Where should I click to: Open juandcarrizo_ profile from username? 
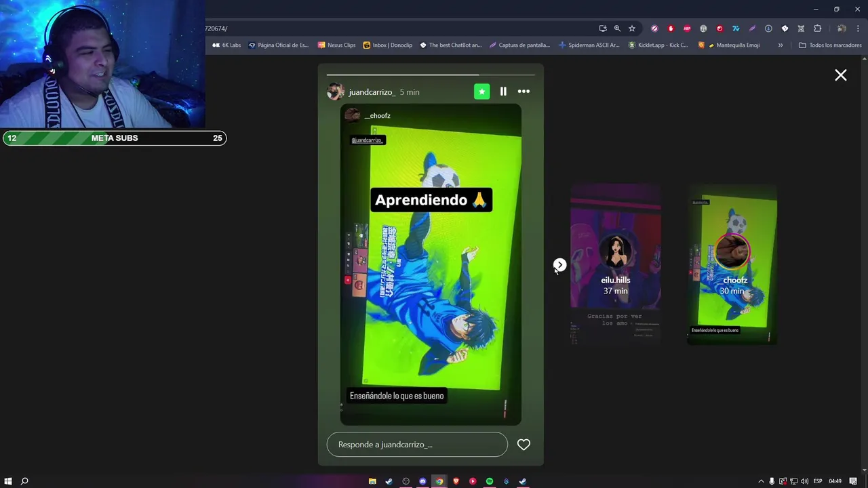[372, 92]
